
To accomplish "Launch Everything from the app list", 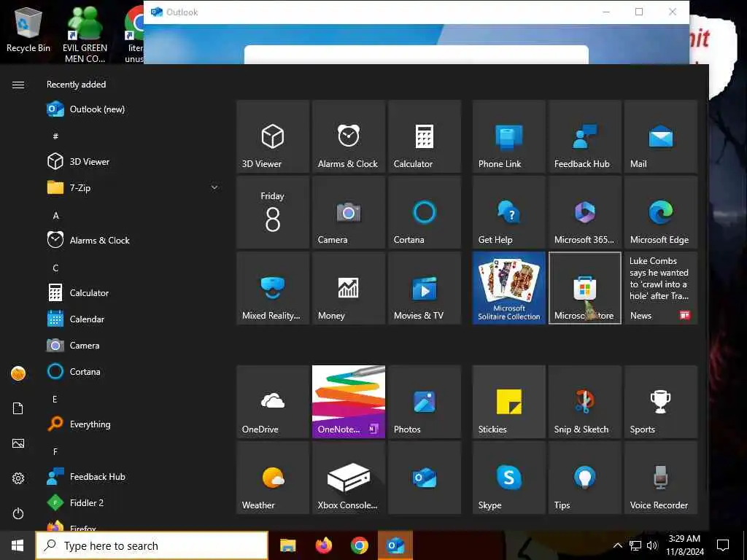I will (133, 424).
